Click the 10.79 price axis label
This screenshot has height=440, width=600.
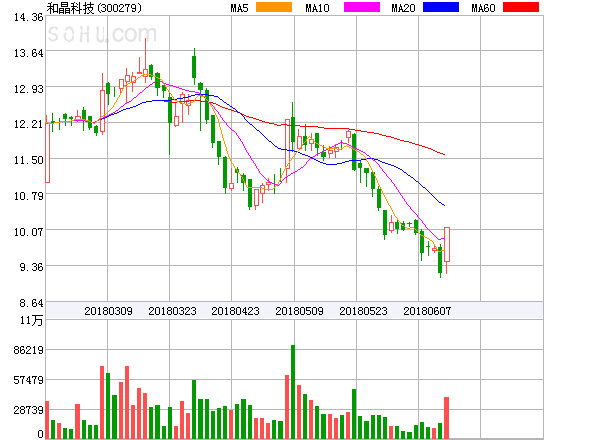click(x=29, y=196)
